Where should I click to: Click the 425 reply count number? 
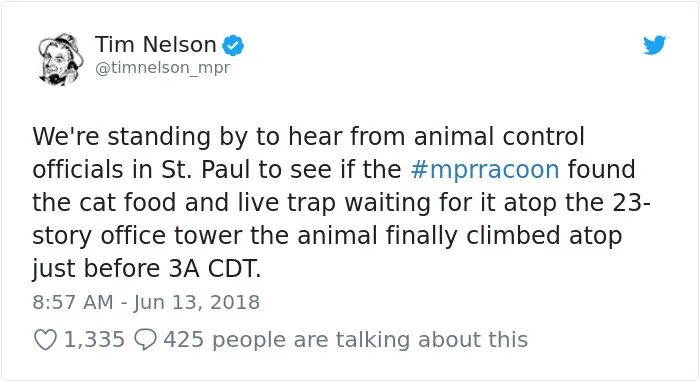coord(183,340)
